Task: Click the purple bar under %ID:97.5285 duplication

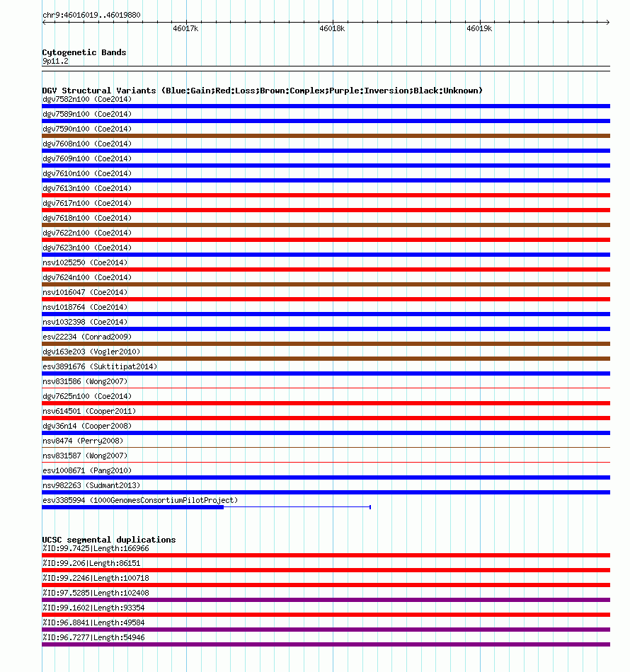Action: 326,600
